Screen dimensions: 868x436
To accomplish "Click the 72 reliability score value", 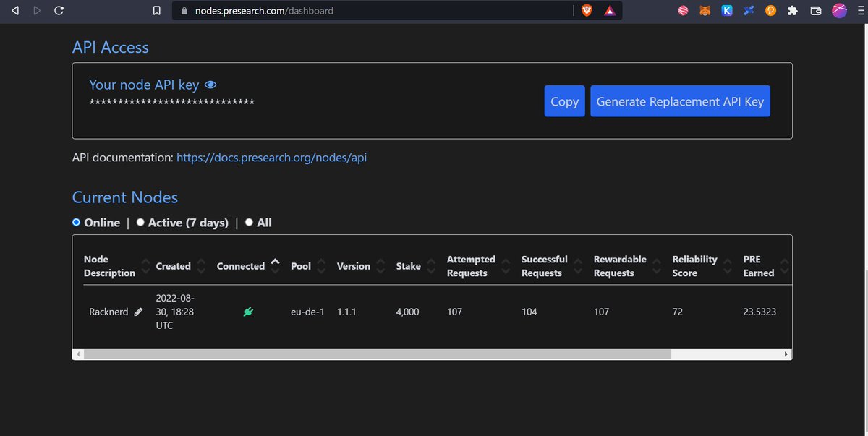I will coord(678,312).
